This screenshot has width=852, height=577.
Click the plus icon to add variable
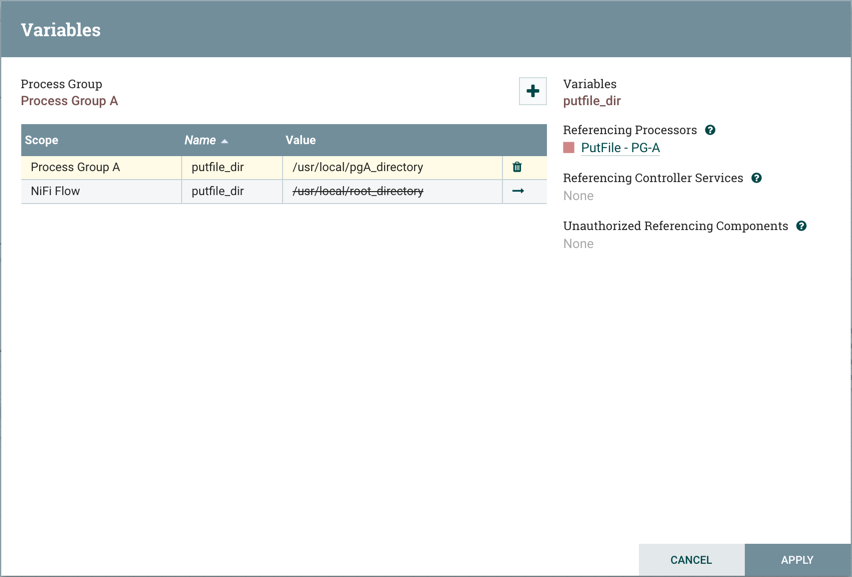(x=532, y=91)
